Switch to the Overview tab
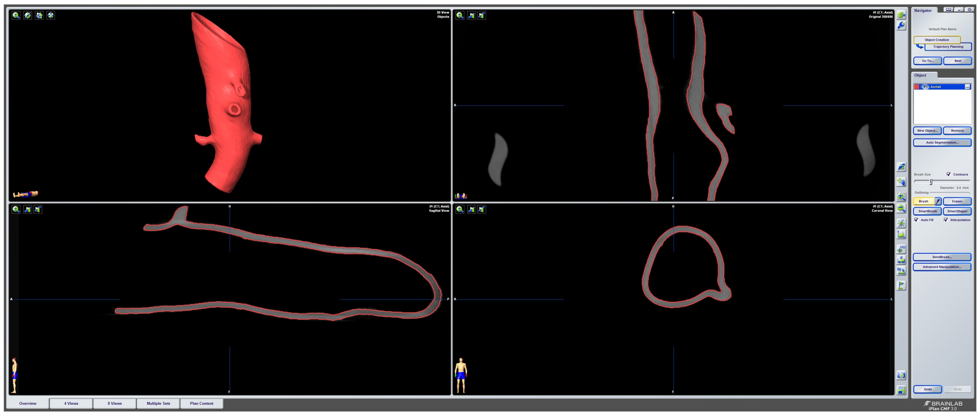The image size is (980, 415). tap(28, 404)
